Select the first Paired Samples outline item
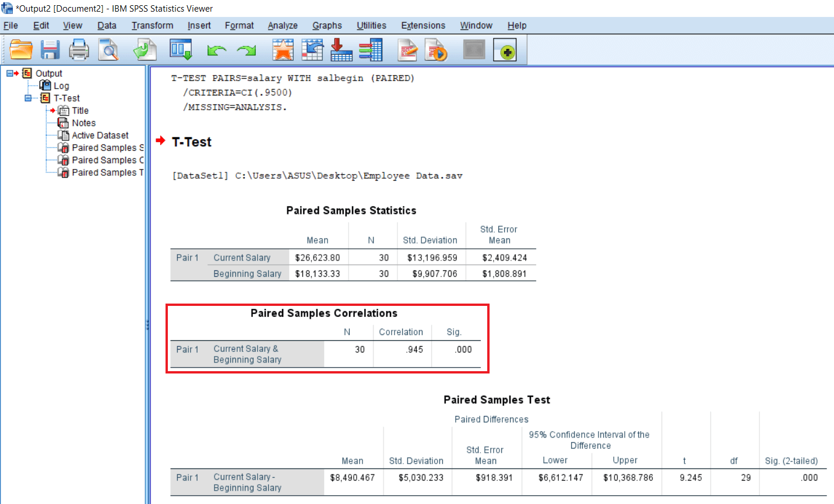Image resolution: width=834 pixels, height=504 pixels. 107,148
